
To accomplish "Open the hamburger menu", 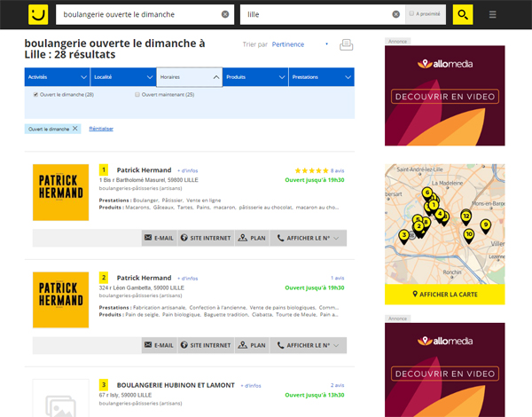I will coord(493,14).
